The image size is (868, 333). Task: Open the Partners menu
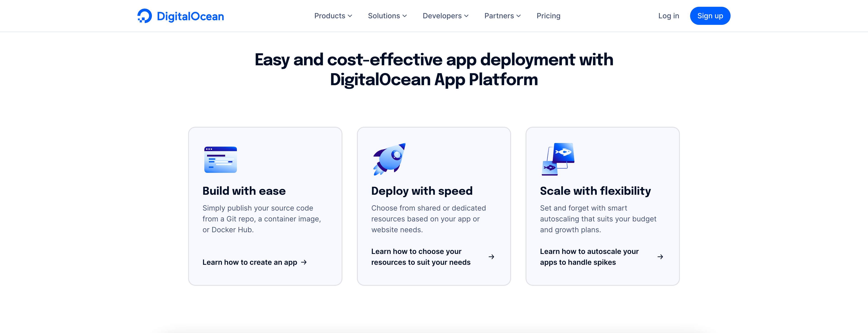tap(502, 16)
